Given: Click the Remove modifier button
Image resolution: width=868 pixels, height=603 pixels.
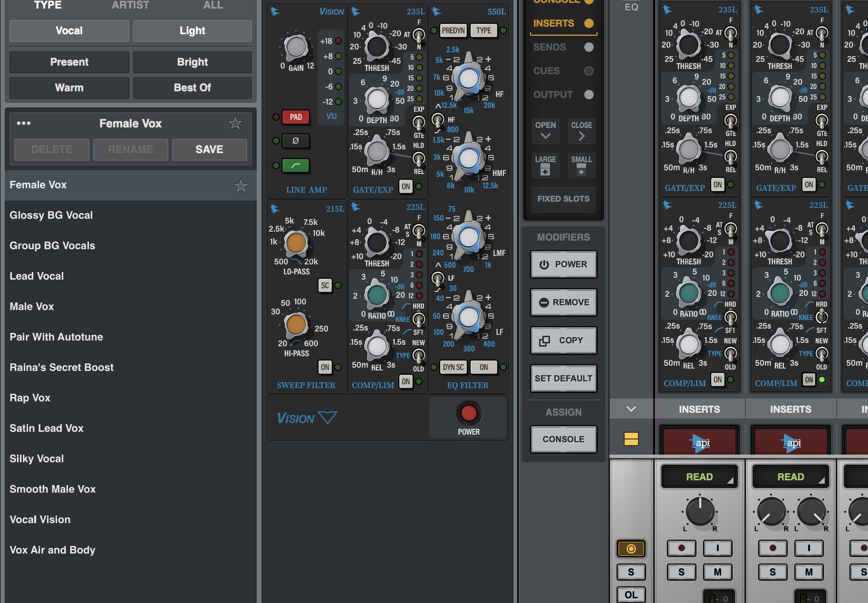Looking at the screenshot, I should click(563, 302).
